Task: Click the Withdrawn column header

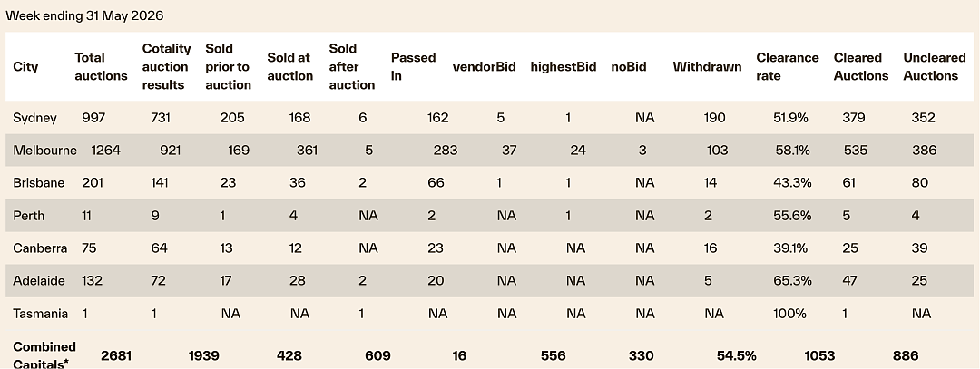Action: click(707, 67)
